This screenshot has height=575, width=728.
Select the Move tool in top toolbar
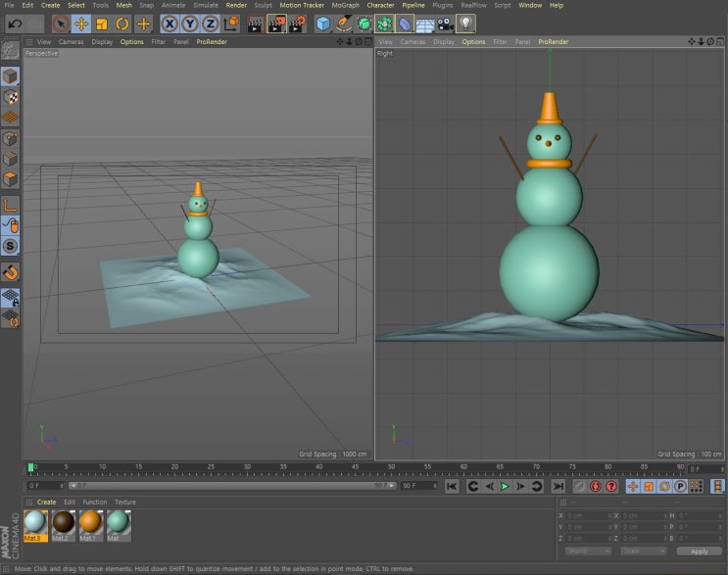click(81, 24)
